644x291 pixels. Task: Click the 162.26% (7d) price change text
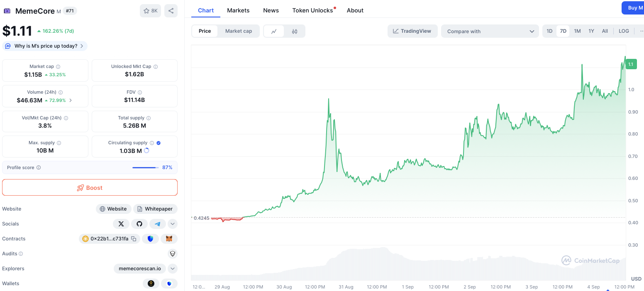point(58,31)
